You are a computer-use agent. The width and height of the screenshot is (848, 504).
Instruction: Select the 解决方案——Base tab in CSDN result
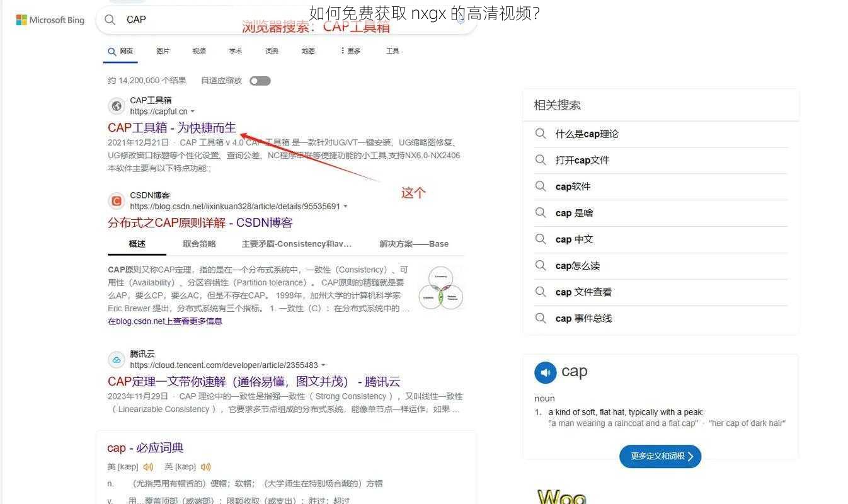coord(414,244)
